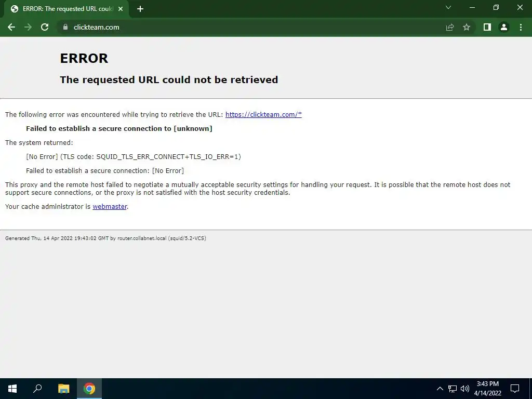Image resolution: width=532 pixels, height=399 pixels.
Task: Click the 'Generated Thu, 14 Apr 2022' footer
Action: pos(105,238)
